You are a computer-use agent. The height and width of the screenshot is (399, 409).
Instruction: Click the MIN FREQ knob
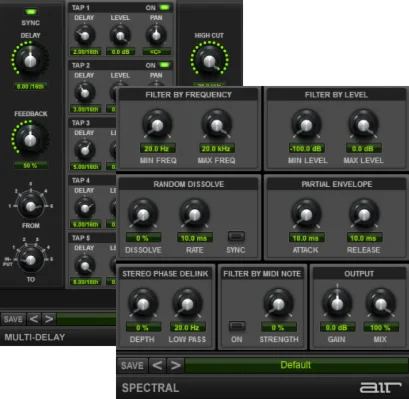pyautogui.click(x=157, y=125)
